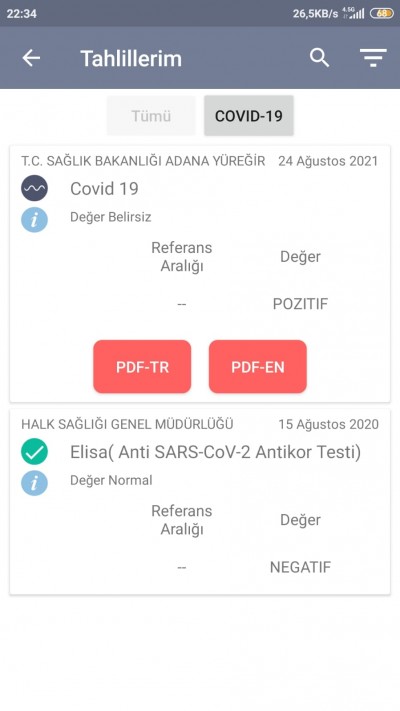The height and width of the screenshot is (711, 400).
Task: Tap the HALK SAĞLIĞI GENEL MÜDÜRLÜĞÜ header
Action: [127, 424]
